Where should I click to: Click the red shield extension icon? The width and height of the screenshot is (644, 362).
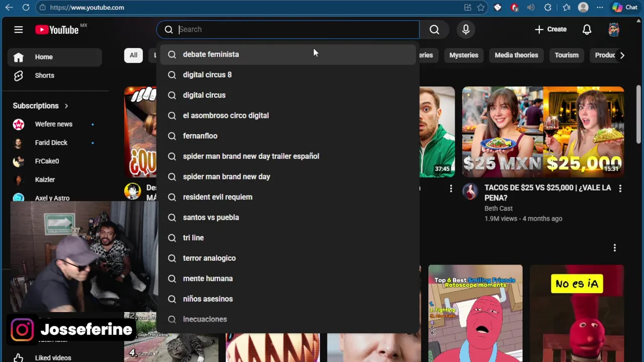[x=514, y=8]
